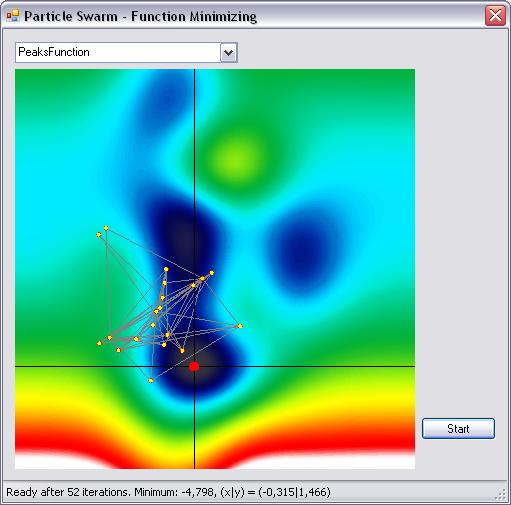Click the red minimum marker dot
Screen dimensions: 511x505
click(194, 367)
